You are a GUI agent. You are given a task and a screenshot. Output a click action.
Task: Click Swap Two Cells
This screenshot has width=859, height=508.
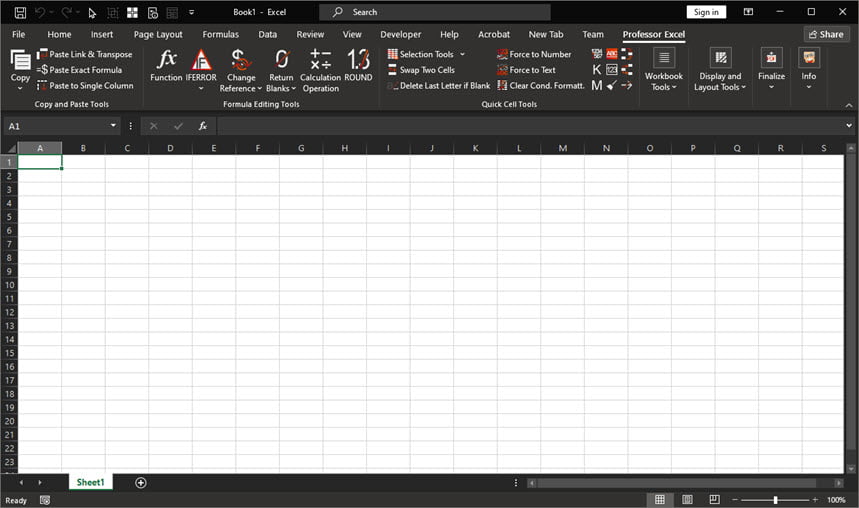[421, 70]
